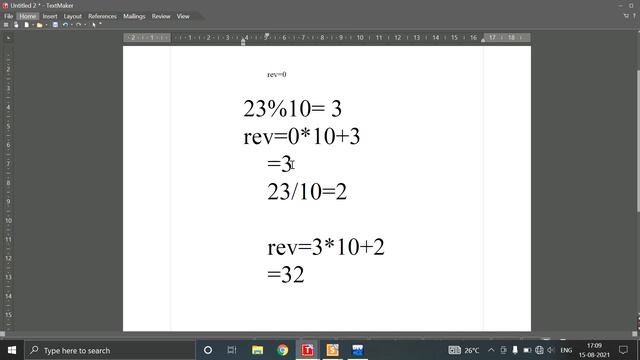This screenshot has width=640, height=360.
Task: Click the TextMaker icon on the taskbar
Action: coord(307,350)
